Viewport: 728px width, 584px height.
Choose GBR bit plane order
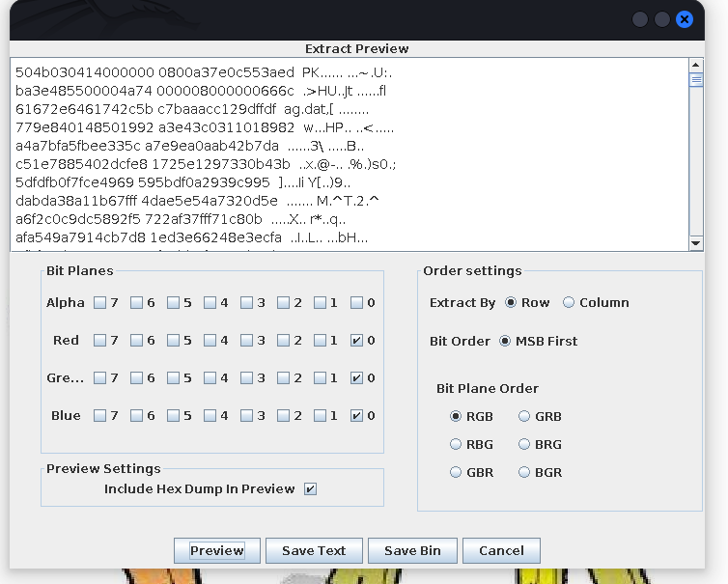[x=456, y=472]
